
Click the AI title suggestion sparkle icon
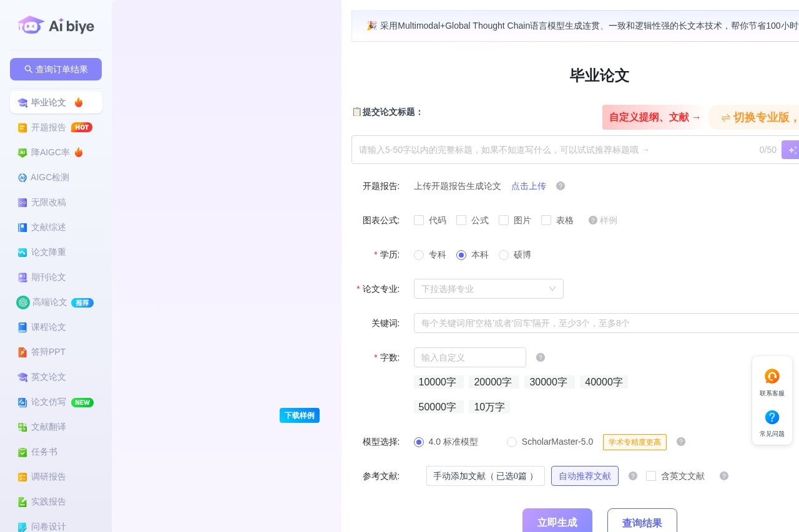[791, 150]
